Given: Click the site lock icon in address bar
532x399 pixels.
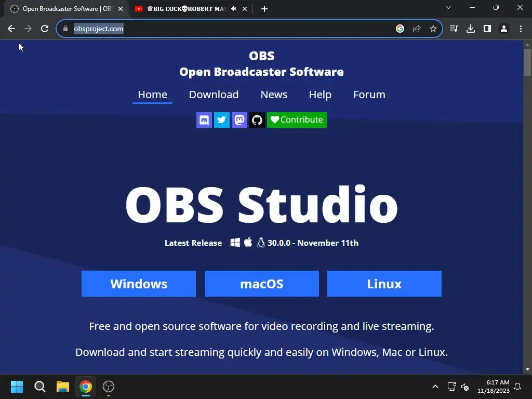Looking at the screenshot, I should click(65, 29).
